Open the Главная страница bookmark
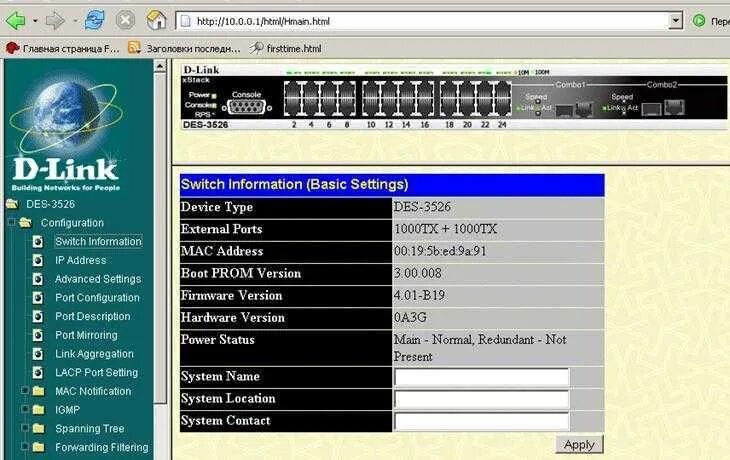Viewport: 730px width, 460px height. pyautogui.click(x=62, y=48)
